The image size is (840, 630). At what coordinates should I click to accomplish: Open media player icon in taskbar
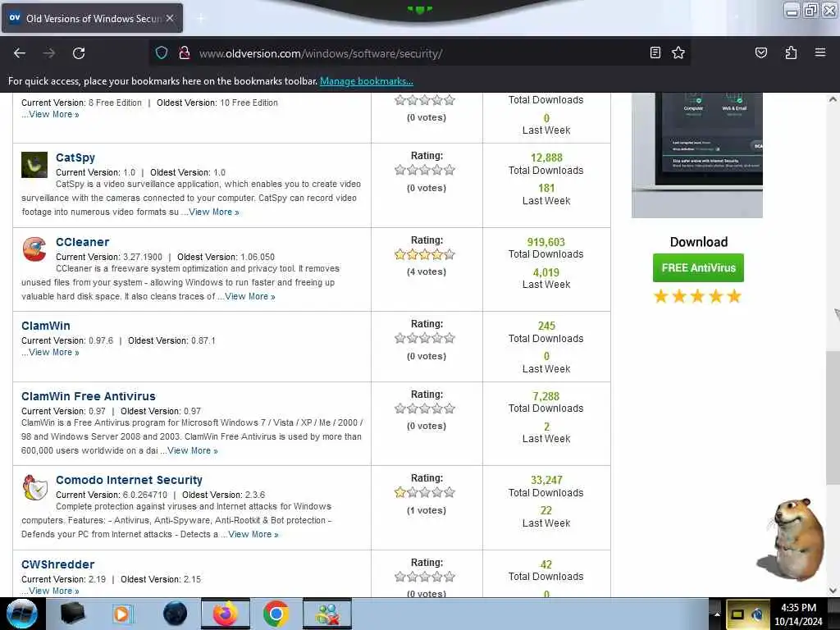pyautogui.click(x=123, y=614)
